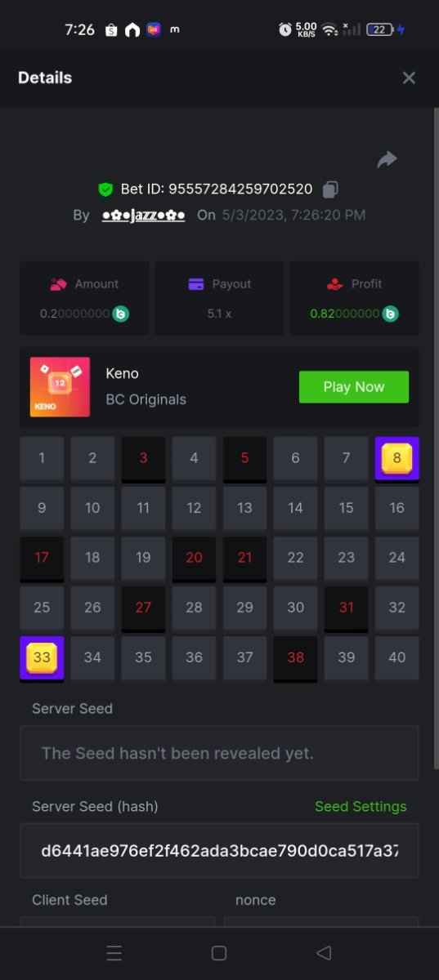Tap the green verified shield icon
The height and width of the screenshot is (980, 439).
(x=105, y=189)
